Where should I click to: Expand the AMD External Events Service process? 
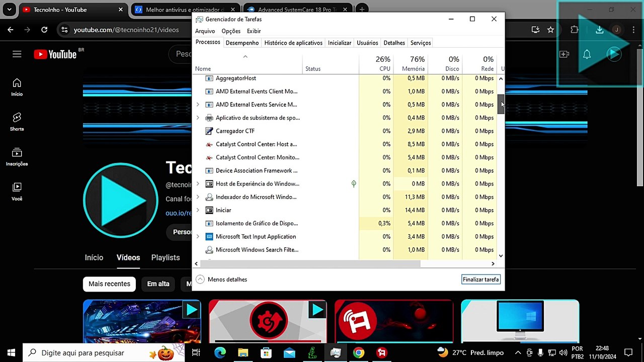point(198,105)
